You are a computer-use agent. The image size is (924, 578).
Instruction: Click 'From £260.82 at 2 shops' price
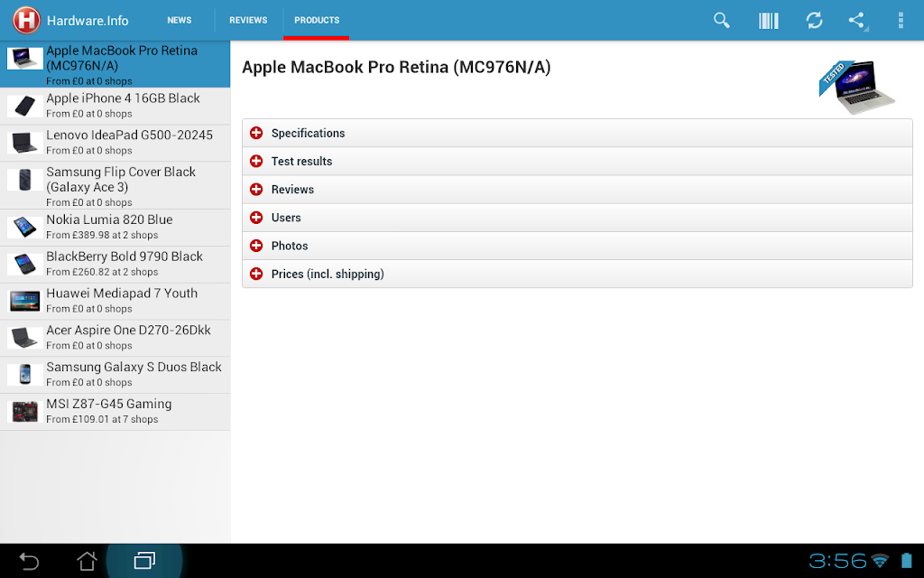(x=102, y=272)
